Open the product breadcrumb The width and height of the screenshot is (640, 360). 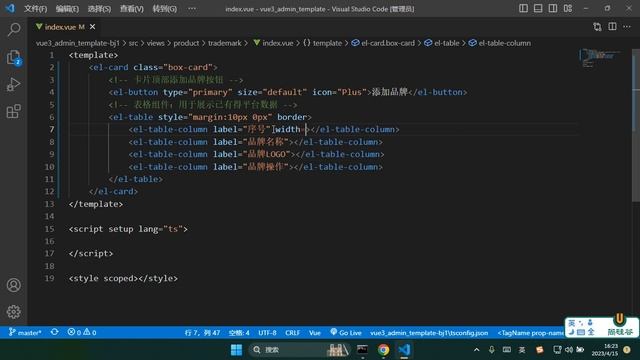click(x=186, y=43)
